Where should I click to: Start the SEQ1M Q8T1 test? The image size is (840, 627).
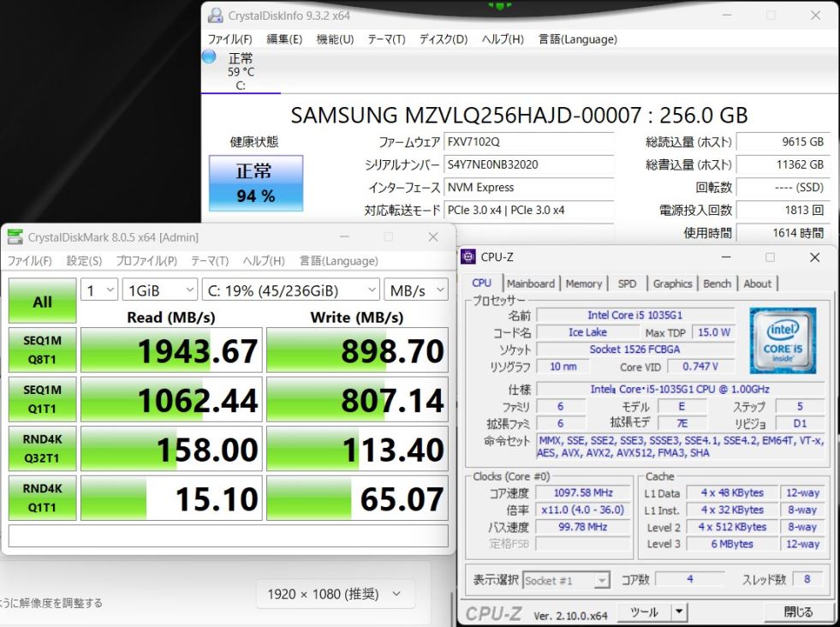[x=42, y=350]
